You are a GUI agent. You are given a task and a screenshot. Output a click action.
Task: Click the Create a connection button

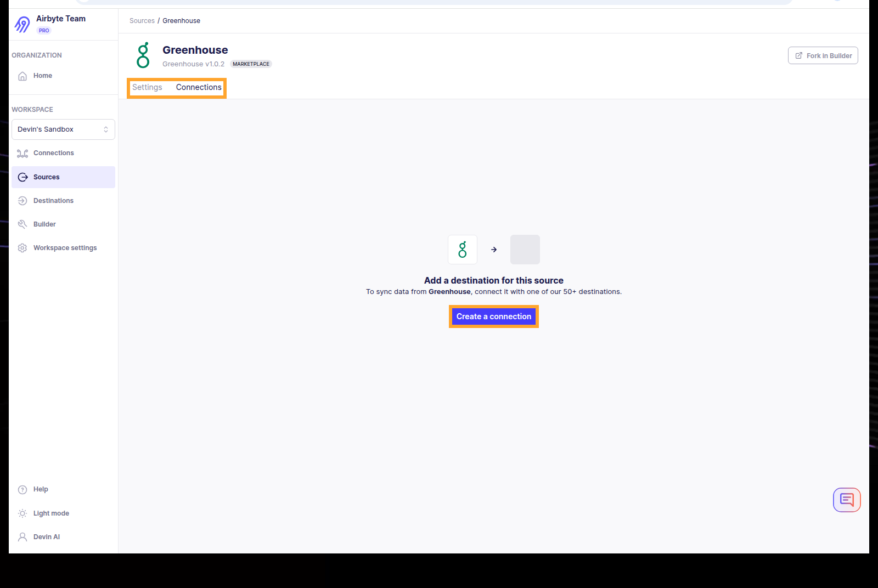click(x=494, y=316)
